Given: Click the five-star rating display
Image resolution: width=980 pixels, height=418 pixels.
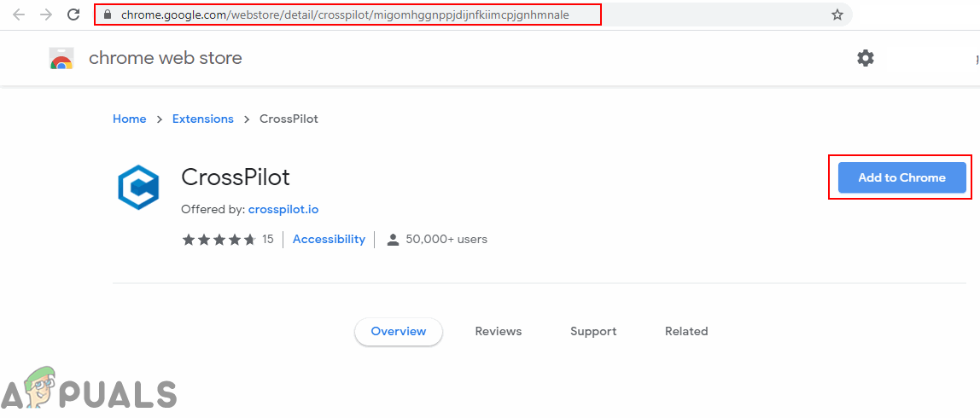Looking at the screenshot, I should point(219,240).
